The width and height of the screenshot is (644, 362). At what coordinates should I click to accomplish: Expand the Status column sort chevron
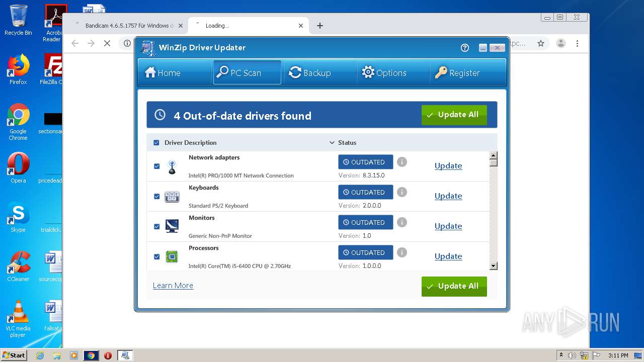coord(332,143)
